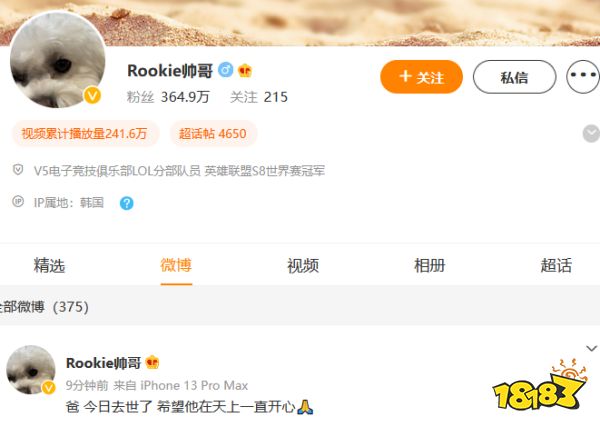Open the large profile avatar photo
The image size is (600, 427).
[x=57, y=59]
